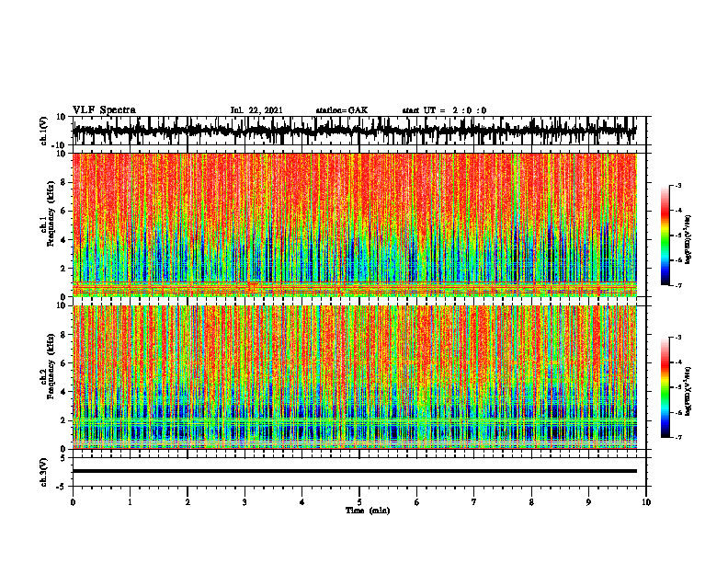
Task: Click the "VLF Spectra" title text
Action: pyautogui.click(x=104, y=110)
